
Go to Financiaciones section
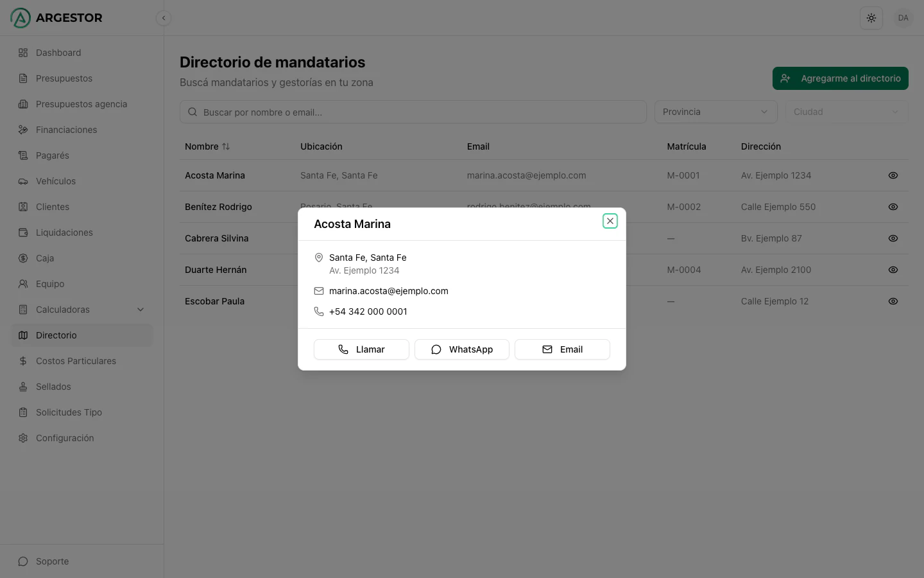pos(82,130)
